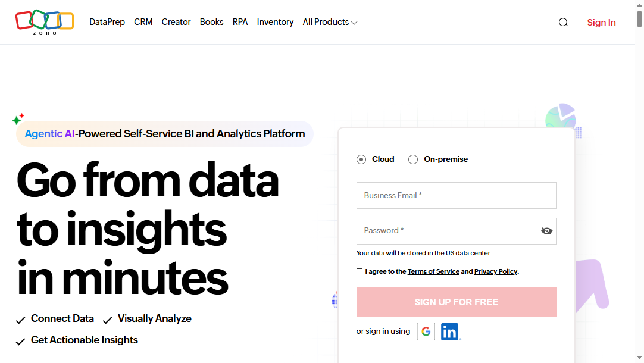Open the Terms of Service link
Screen dimensions: 644x363
433,271
